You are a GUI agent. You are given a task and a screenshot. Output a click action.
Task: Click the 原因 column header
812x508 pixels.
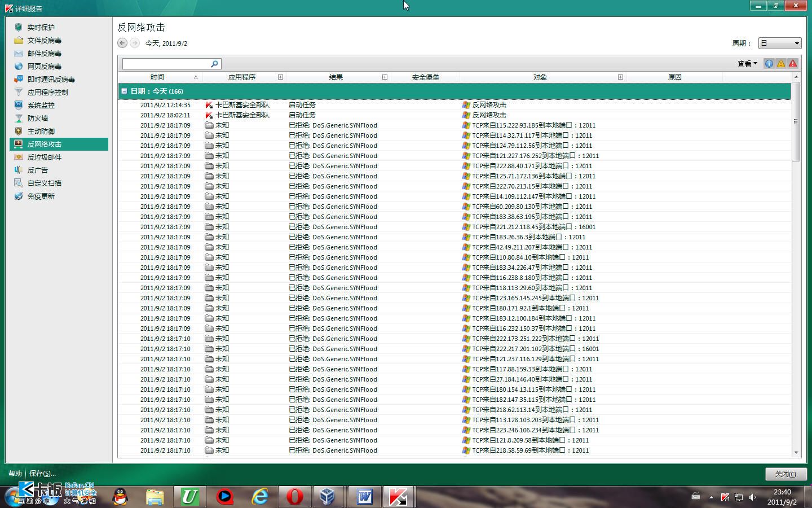675,77
